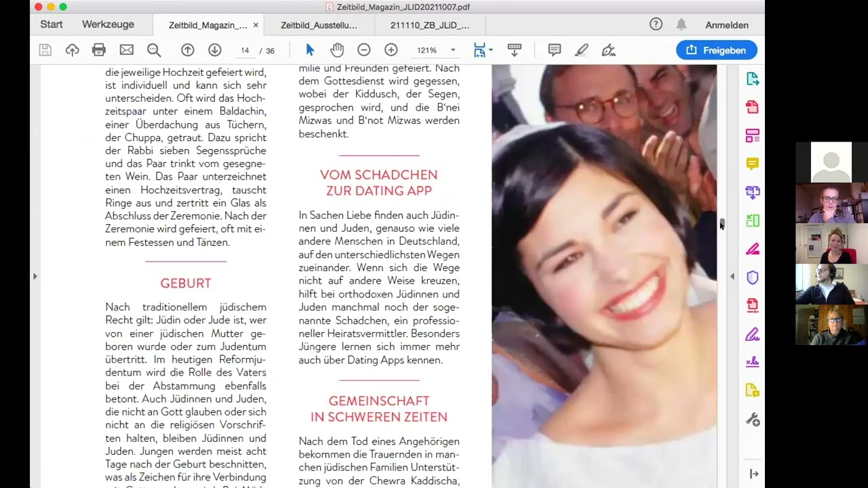
Task: Click the scrolling mode toolbar icon
Action: 515,50
